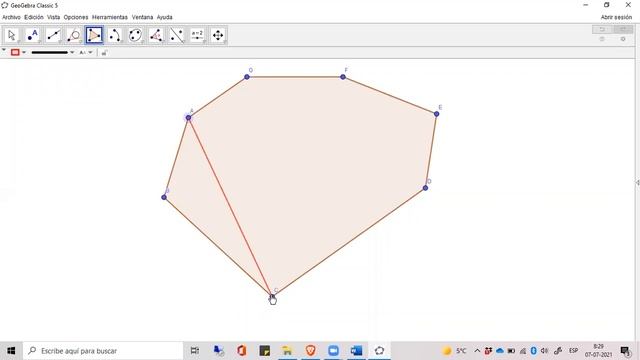Open the Ayuda menu
Image resolution: width=640 pixels, height=360 pixels.
click(x=164, y=17)
